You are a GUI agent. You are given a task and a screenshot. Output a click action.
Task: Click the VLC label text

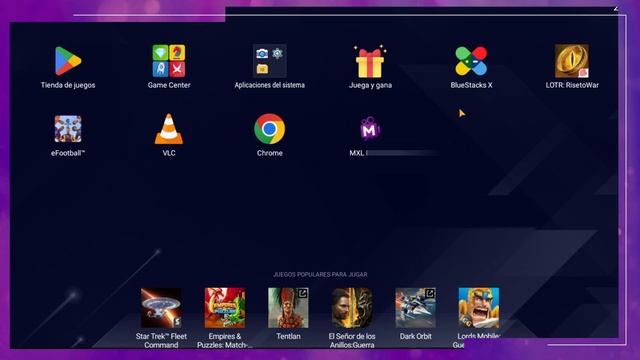pos(169,153)
